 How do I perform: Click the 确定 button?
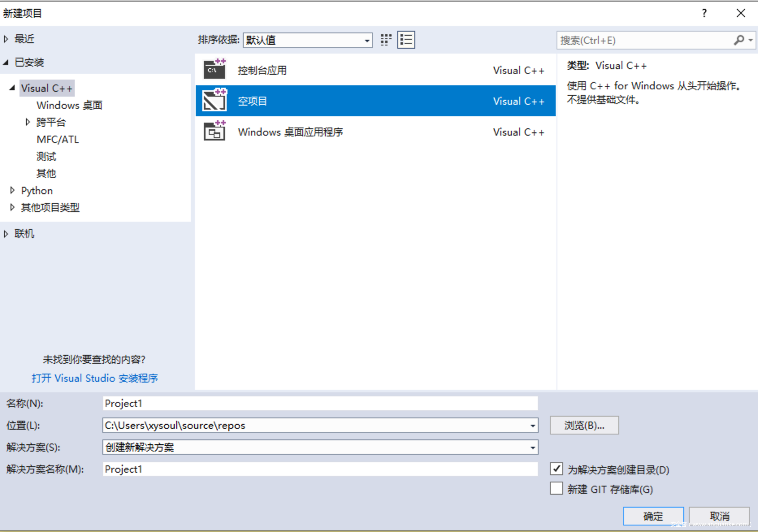tap(653, 516)
